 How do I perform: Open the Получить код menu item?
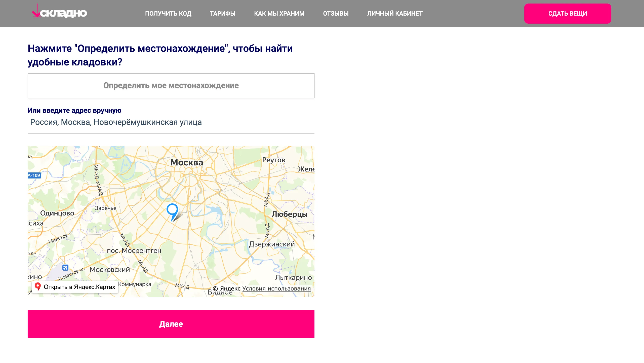point(168,14)
